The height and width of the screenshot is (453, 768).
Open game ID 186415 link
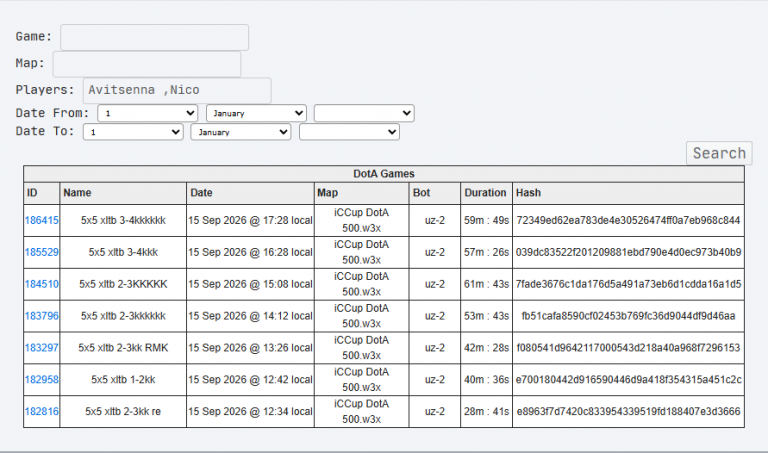[x=42, y=220]
